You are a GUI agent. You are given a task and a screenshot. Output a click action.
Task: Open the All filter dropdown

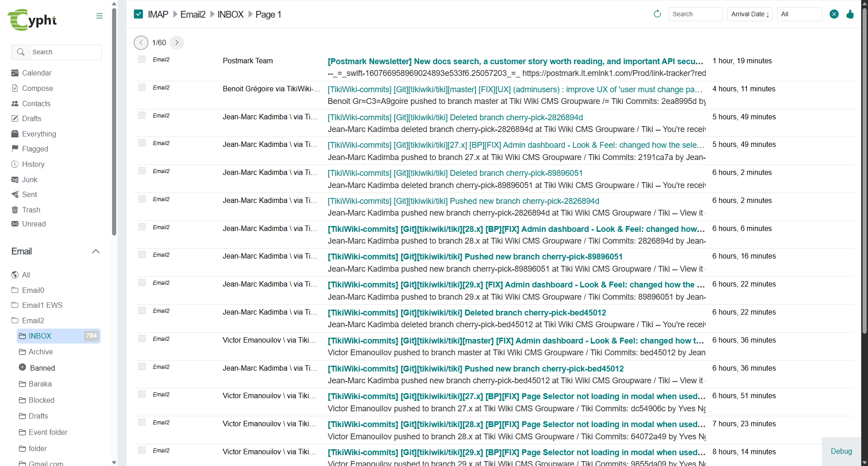(799, 14)
